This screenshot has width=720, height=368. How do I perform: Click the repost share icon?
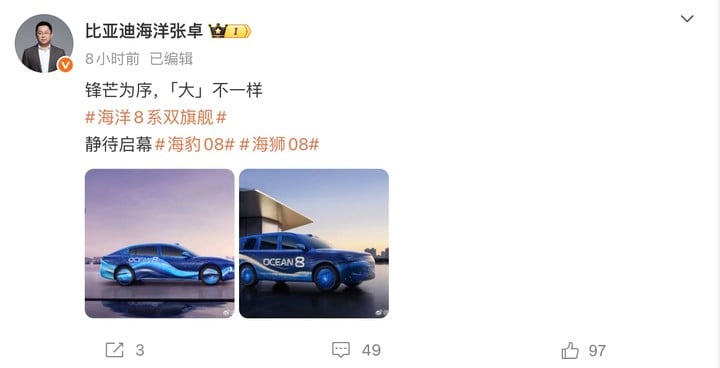pyautogui.click(x=114, y=351)
